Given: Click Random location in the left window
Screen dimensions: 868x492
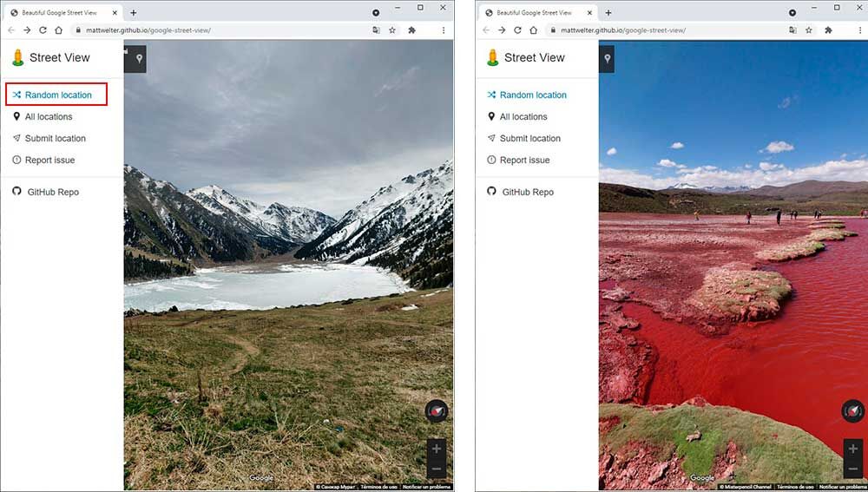Looking at the screenshot, I should click(57, 95).
